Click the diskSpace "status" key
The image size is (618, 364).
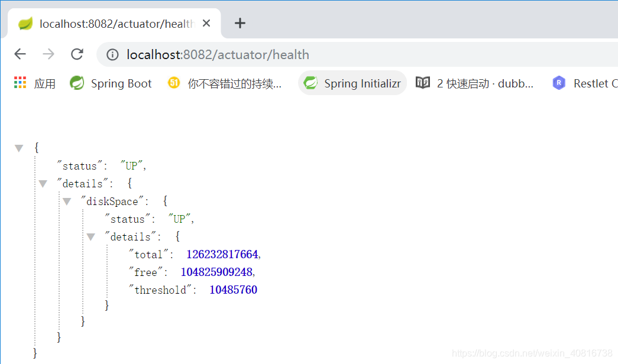[128, 219]
